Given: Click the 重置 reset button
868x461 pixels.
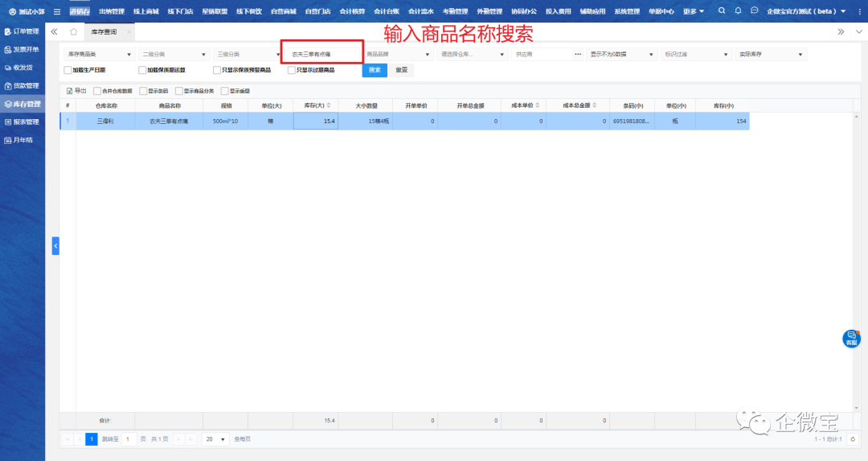Looking at the screenshot, I should (x=400, y=70).
